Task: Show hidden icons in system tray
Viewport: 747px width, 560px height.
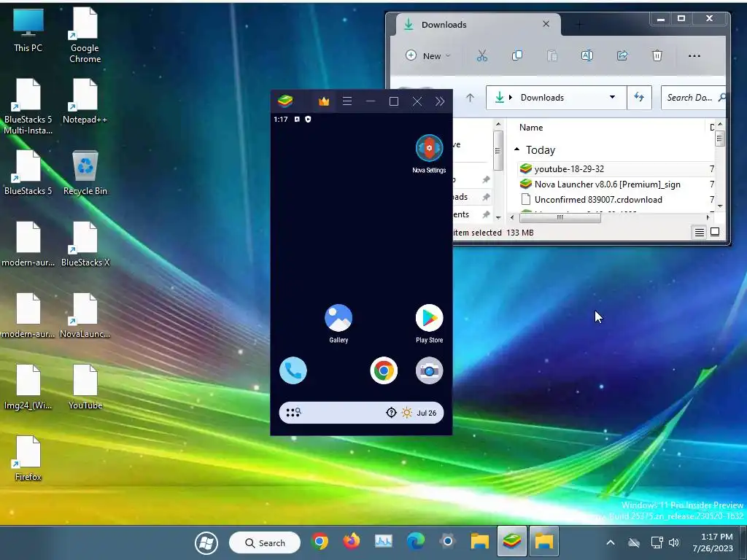Action: [x=611, y=542]
